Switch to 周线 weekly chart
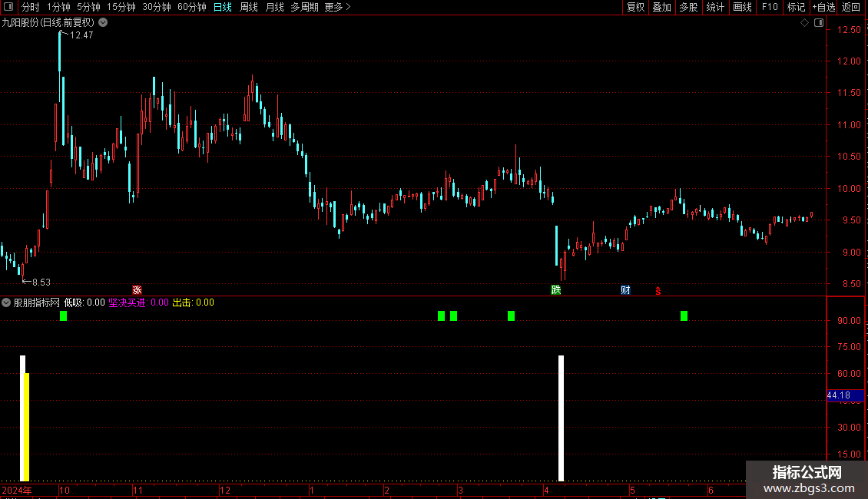868x499 pixels. pos(249,7)
